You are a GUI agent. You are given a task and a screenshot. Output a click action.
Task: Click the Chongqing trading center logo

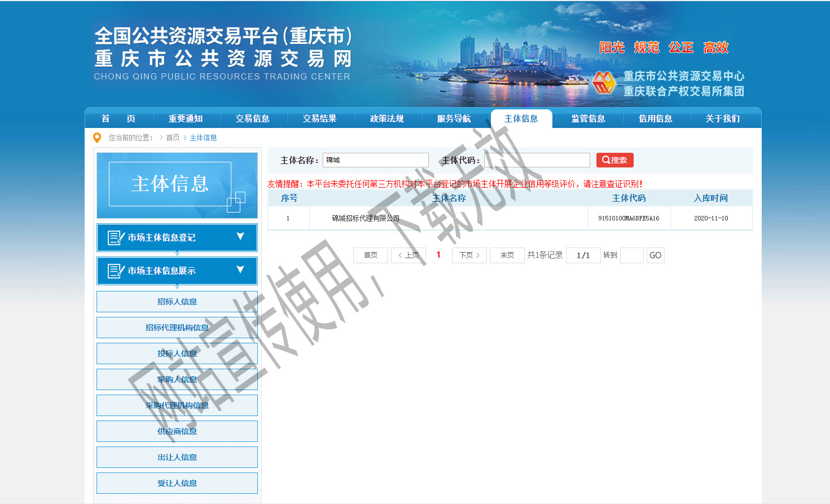click(604, 83)
